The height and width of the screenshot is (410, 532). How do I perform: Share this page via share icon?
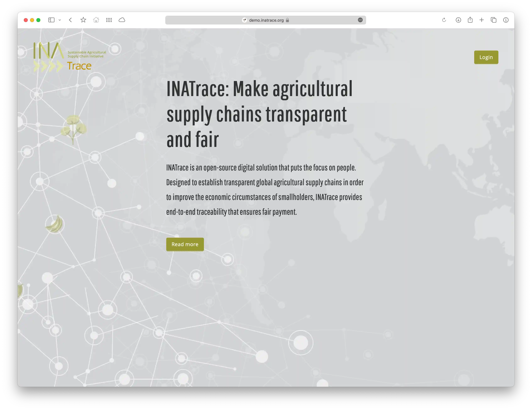pyautogui.click(x=470, y=20)
